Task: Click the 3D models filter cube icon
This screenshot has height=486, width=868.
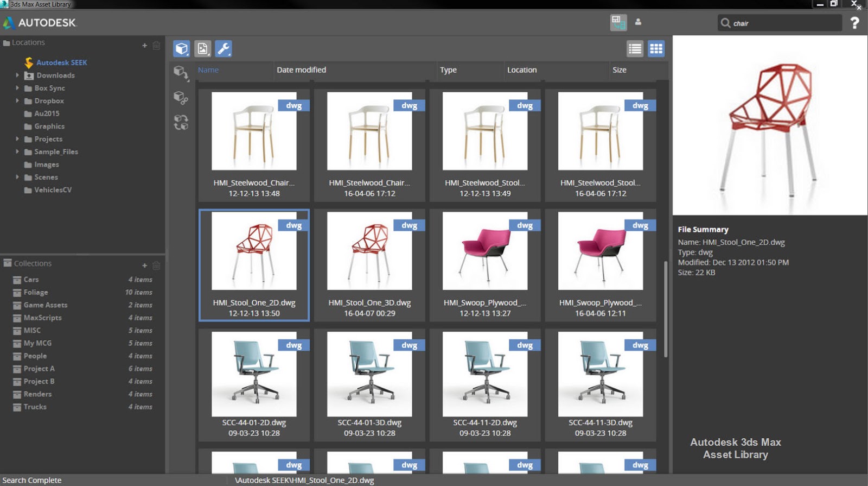Action: tap(182, 49)
